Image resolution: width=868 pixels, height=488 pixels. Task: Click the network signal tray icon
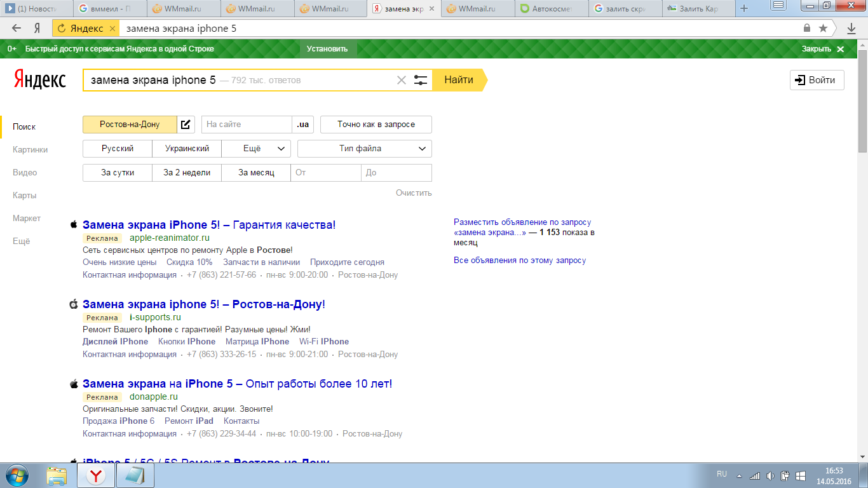coord(755,475)
